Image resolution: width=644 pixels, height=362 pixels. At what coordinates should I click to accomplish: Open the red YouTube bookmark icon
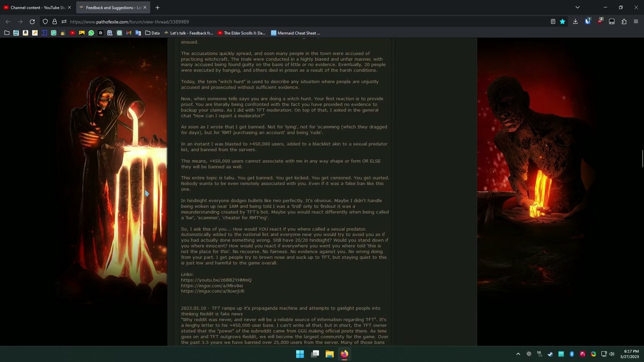pyautogui.click(x=72, y=33)
